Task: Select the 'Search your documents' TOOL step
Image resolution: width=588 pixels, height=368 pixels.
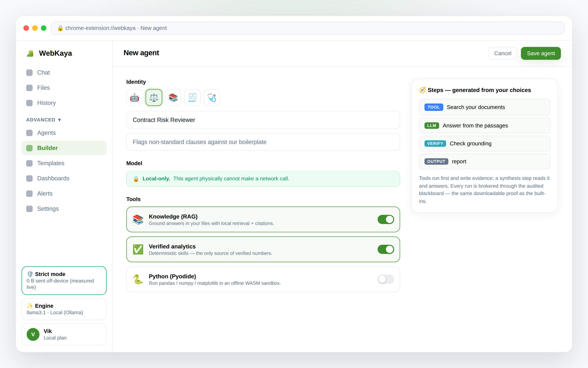Action: coord(484,107)
